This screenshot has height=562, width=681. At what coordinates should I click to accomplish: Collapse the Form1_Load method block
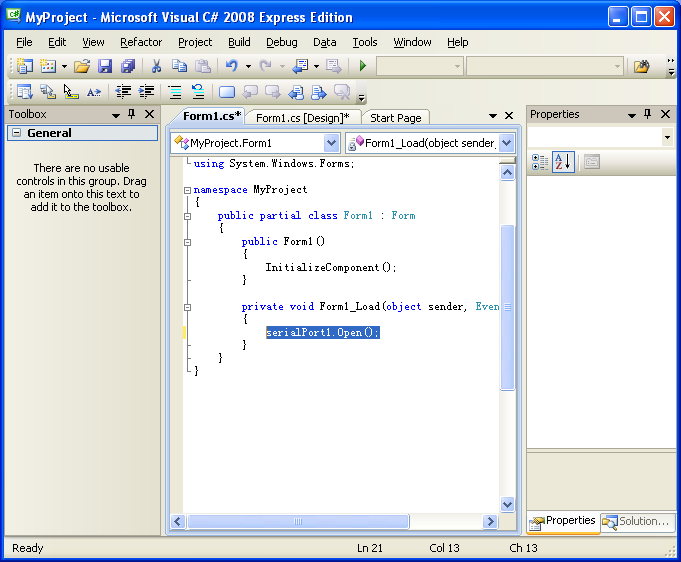[x=187, y=307]
